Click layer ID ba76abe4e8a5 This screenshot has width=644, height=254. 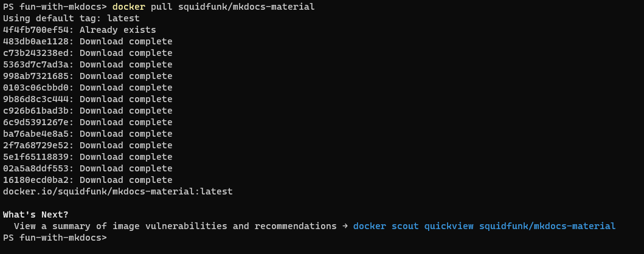coord(38,134)
